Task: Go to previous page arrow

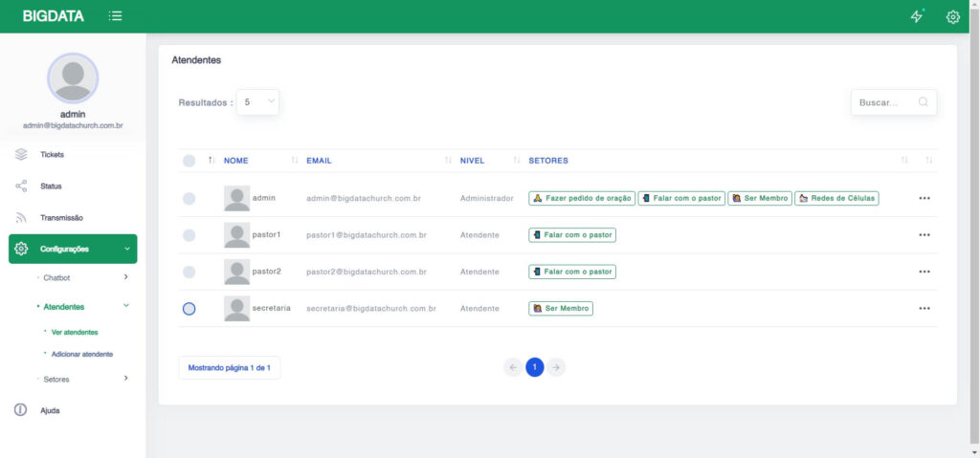Action: click(513, 367)
